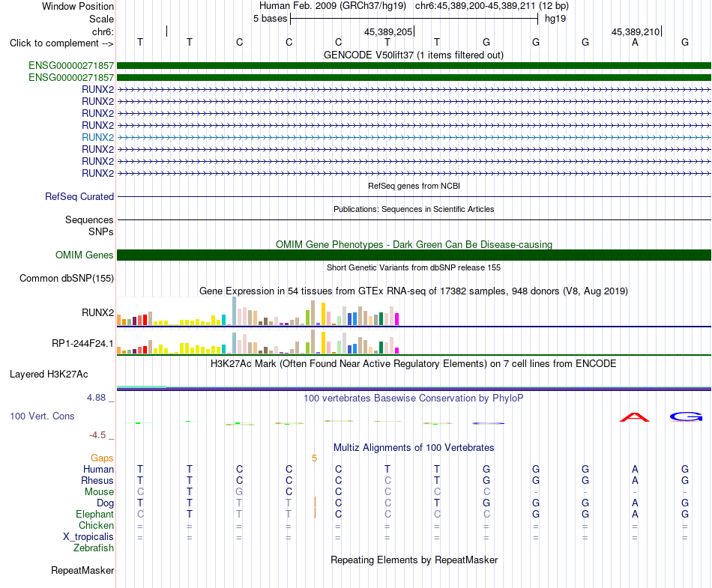Click the RP1-244F24.1 expression label
Image resolution: width=712 pixels, height=588 pixels.
82,344
